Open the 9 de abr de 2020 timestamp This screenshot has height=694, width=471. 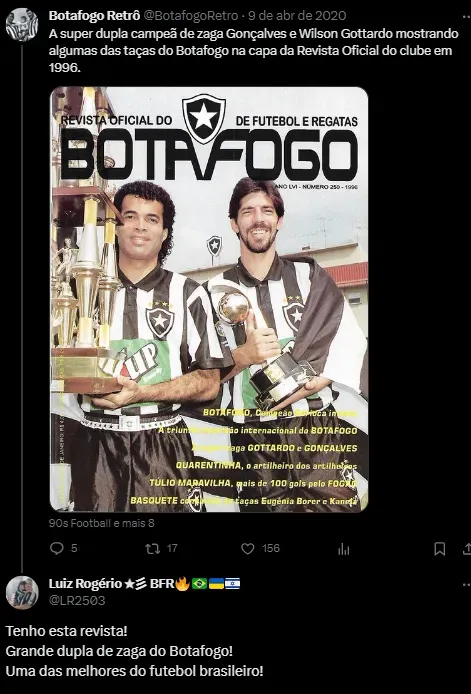click(x=297, y=16)
